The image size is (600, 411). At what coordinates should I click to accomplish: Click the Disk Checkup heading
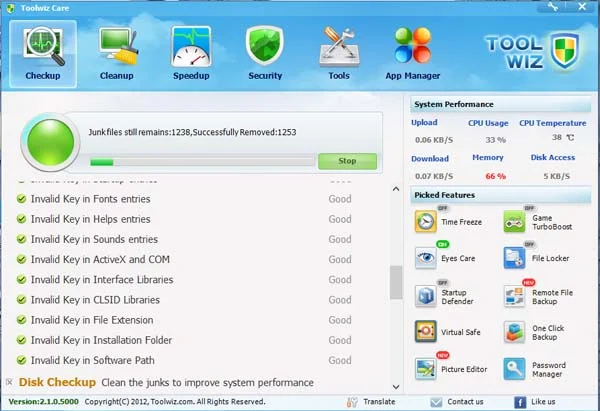point(57,382)
